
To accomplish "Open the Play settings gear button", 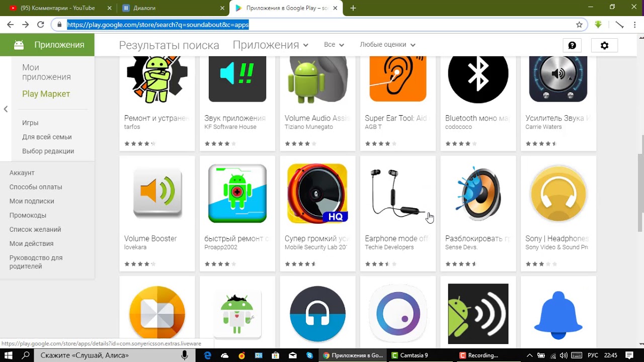I will [x=604, y=45].
